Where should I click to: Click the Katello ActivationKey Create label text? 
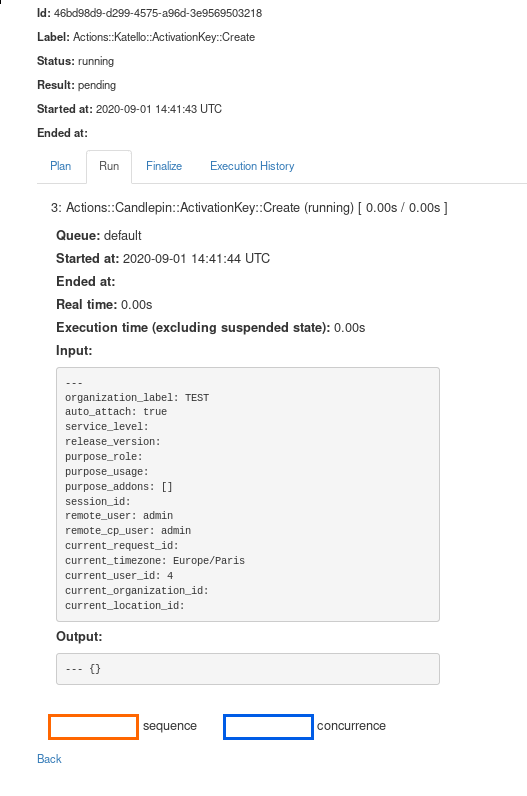pyautogui.click(x=164, y=37)
